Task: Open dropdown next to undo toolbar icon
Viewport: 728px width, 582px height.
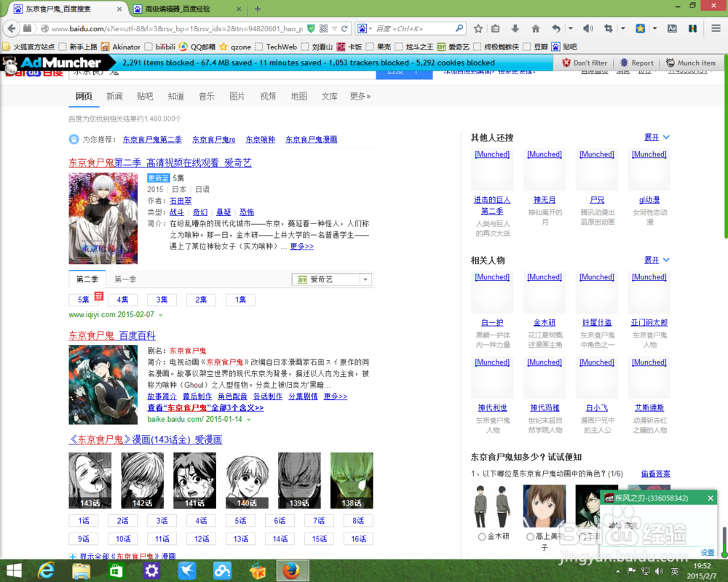Action: click(x=571, y=28)
